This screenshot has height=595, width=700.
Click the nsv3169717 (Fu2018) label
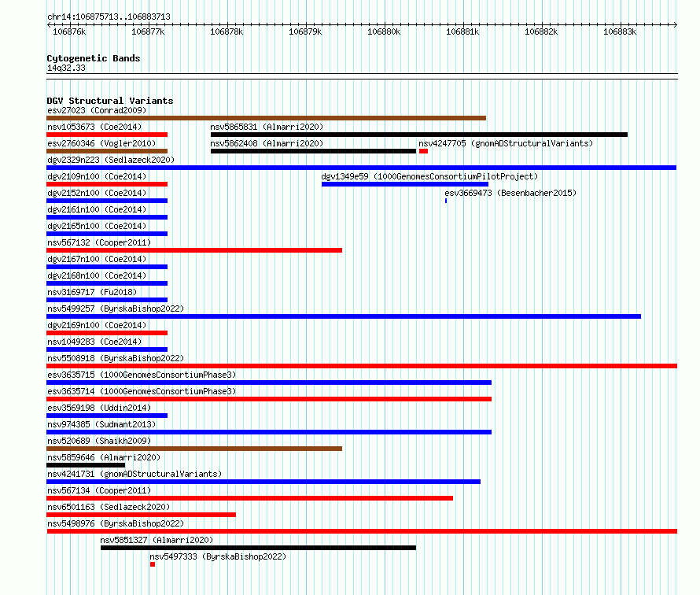click(x=92, y=292)
